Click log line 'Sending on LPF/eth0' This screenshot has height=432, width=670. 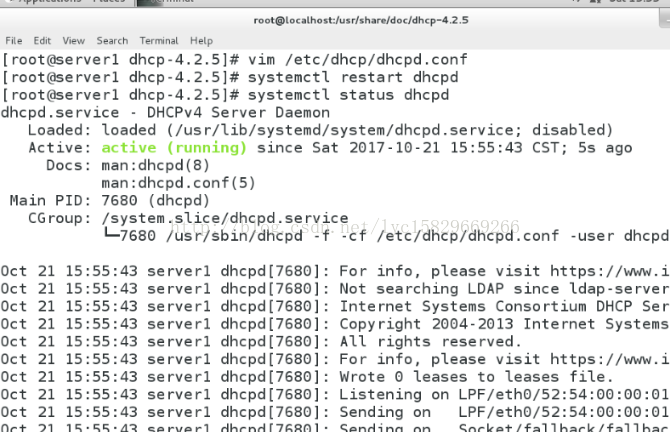(x=335, y=412)
